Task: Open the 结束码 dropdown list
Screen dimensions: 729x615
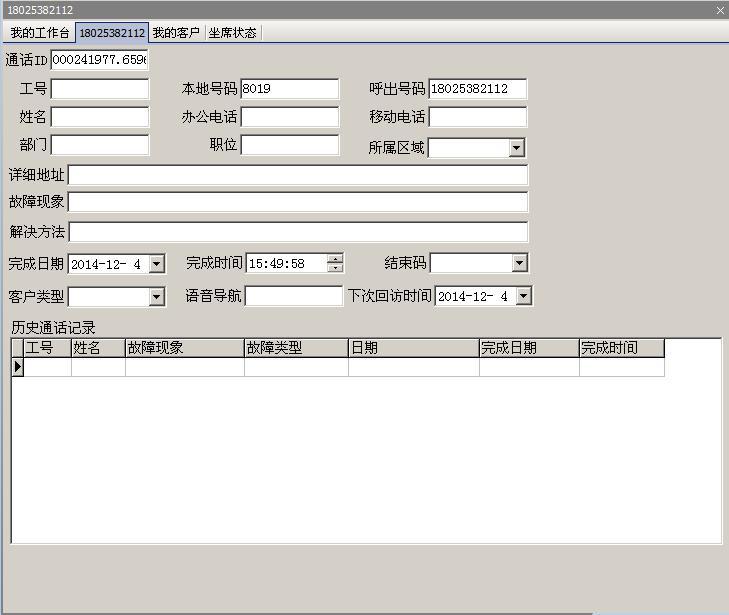Action: pos(519,264)
